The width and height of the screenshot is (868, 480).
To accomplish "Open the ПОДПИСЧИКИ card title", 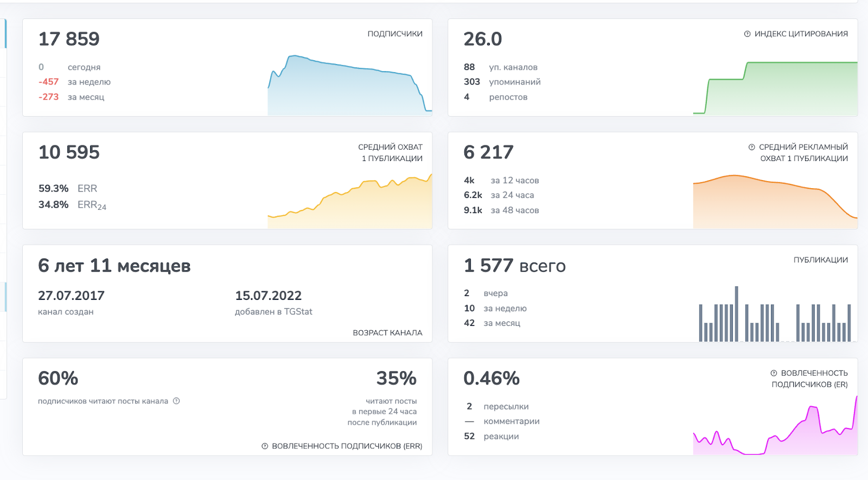I will [x=395, y=34].
